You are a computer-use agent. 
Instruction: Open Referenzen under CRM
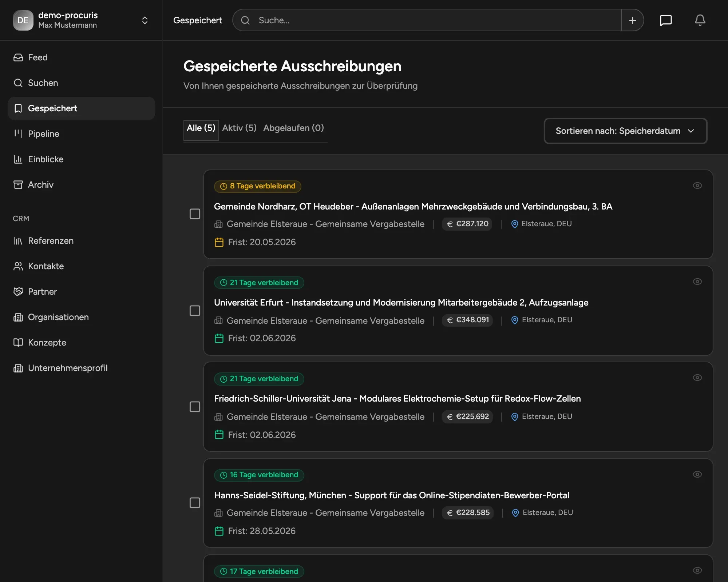(x=82, y=241)
